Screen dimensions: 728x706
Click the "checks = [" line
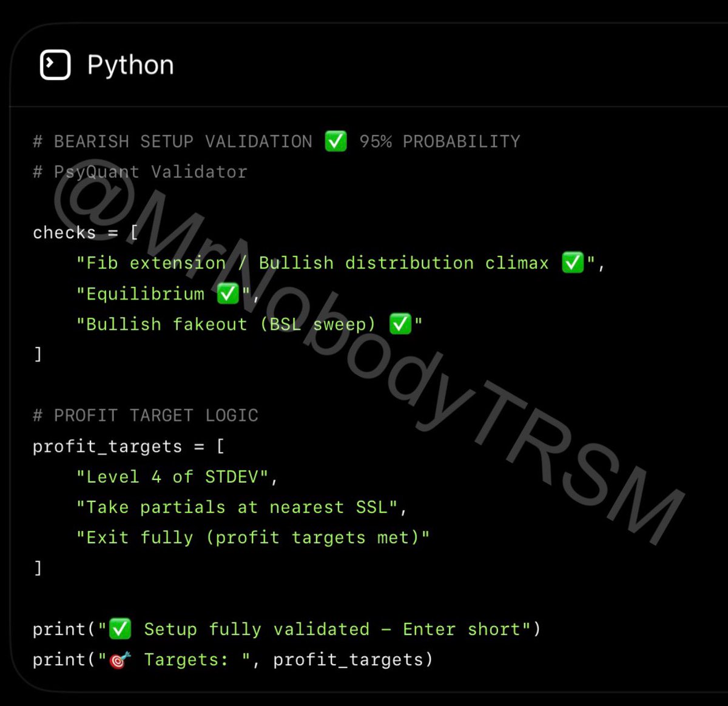pyautogui.click(x=86, y=233)
